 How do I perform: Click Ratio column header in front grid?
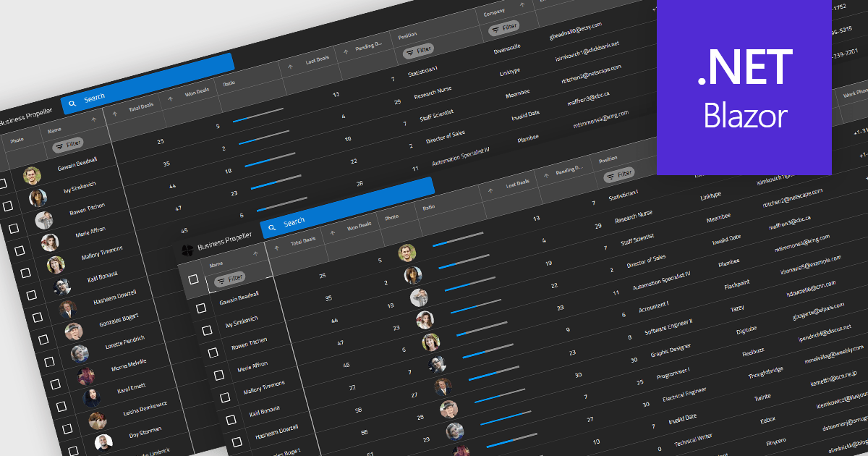coord(430,208)
